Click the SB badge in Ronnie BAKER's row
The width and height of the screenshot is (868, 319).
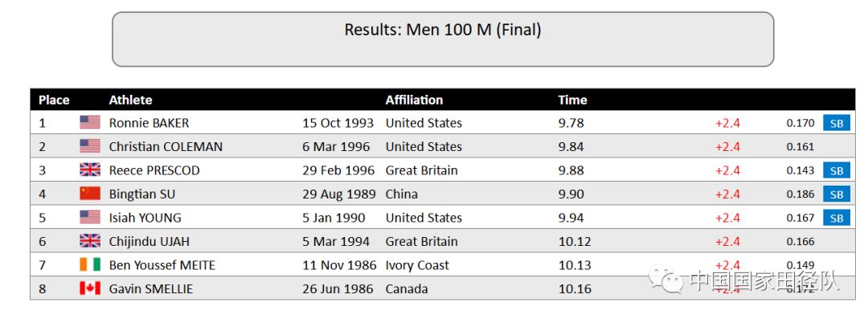click(837, 123)
